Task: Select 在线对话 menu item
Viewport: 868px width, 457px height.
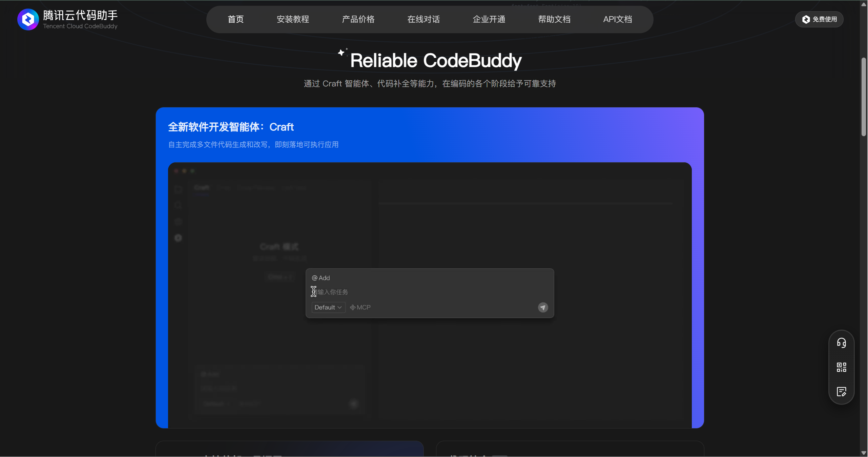Action: tap(423, 19)
